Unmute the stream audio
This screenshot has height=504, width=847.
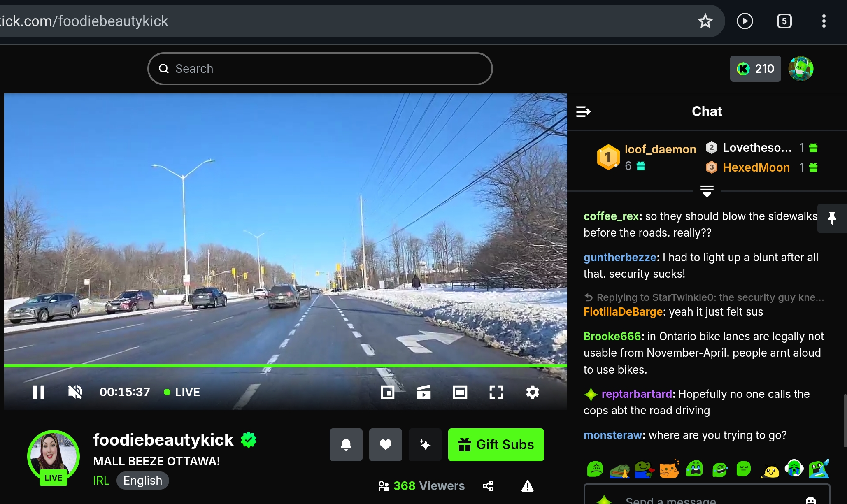pos(75,392)
